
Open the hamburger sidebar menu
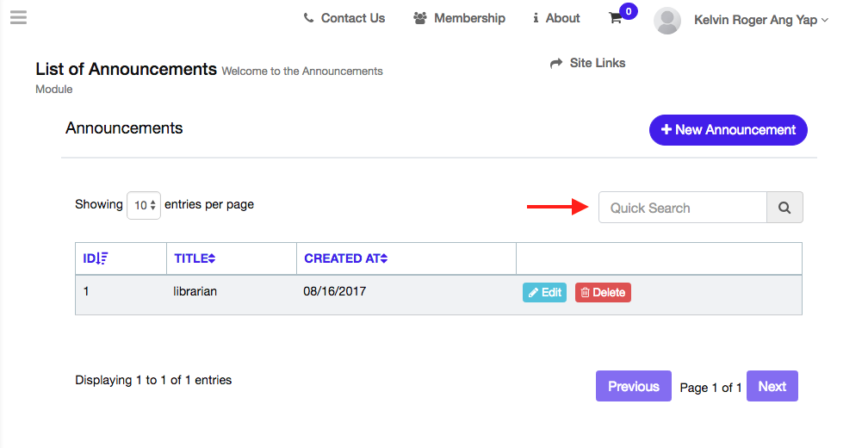click(18, 17)
